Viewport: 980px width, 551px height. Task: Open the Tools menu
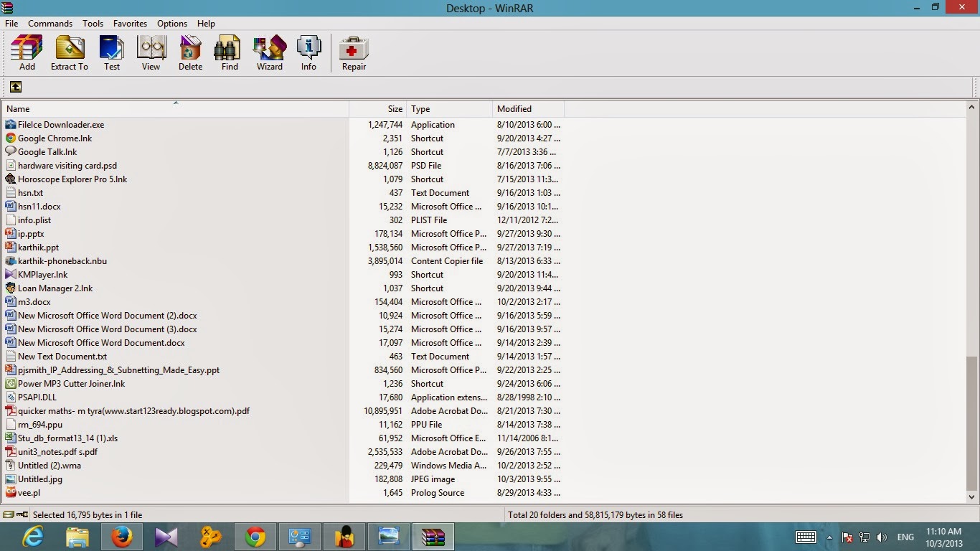(93, 24)
